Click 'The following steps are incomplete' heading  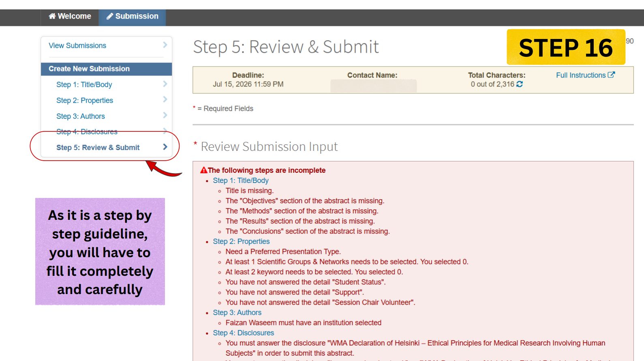[267, 170]
